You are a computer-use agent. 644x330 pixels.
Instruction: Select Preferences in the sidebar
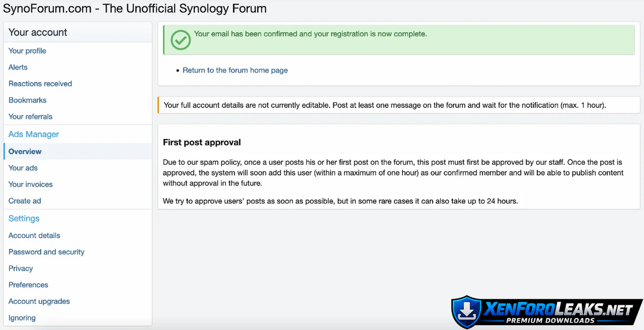click(x=28, y=285)
